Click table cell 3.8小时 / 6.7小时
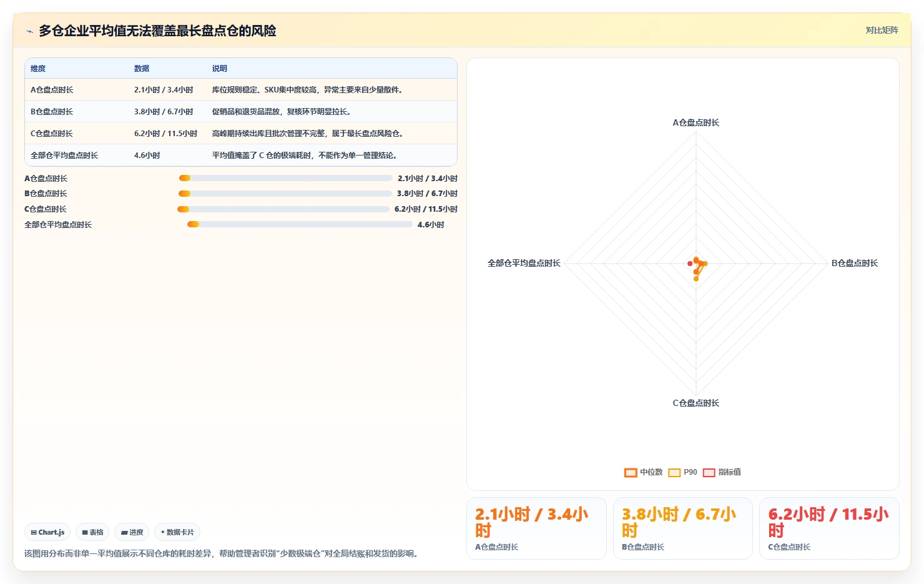Viewport: 924px width, 584px height. tap(164, 112)
